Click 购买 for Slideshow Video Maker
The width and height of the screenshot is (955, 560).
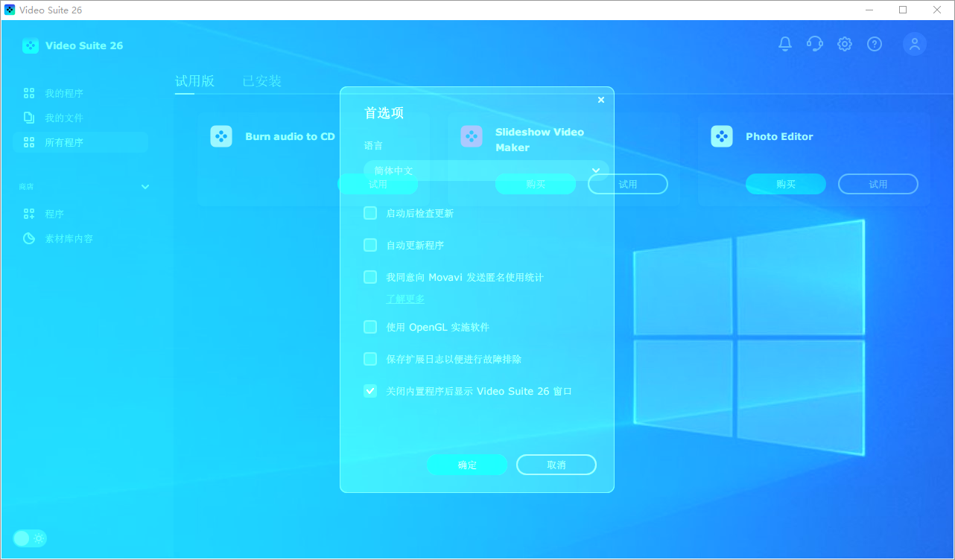pyautogui.click(x=536, y=184)
